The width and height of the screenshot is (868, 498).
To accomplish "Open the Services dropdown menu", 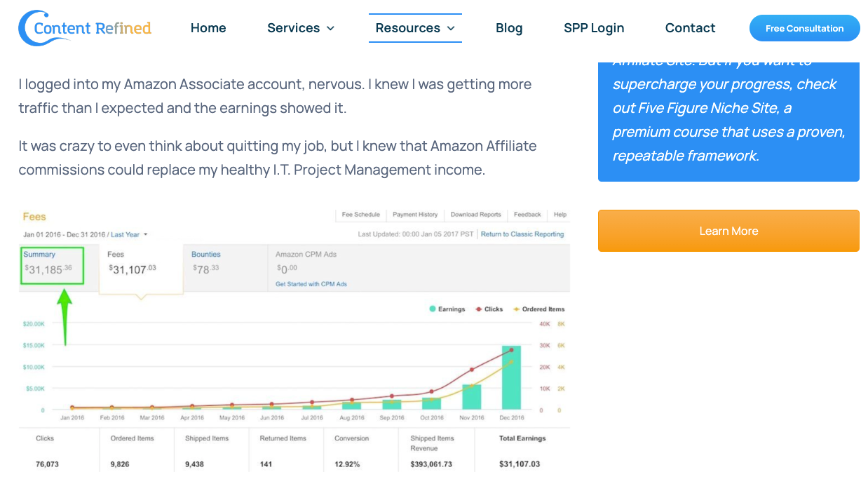I will point(301,28).
